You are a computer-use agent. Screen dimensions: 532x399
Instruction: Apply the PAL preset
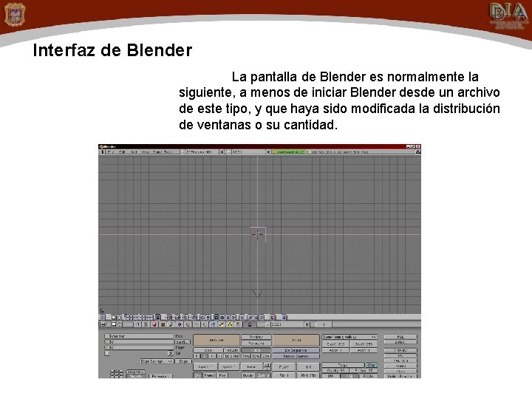click(400, 337)
